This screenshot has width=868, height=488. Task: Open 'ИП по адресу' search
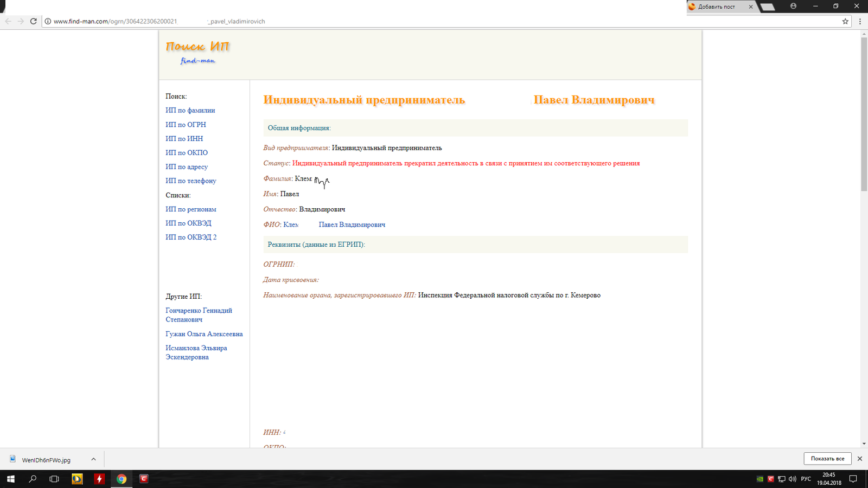click(187, 166)
